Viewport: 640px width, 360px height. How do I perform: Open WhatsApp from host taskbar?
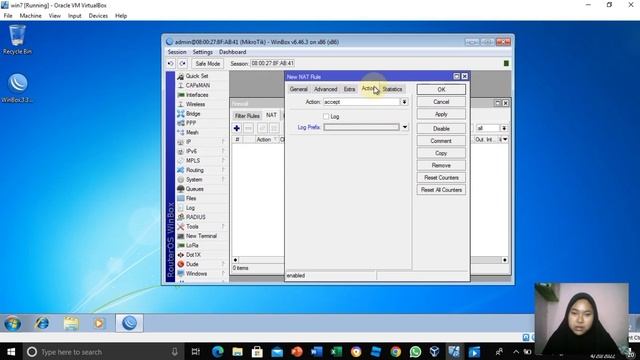coord(415,351)
